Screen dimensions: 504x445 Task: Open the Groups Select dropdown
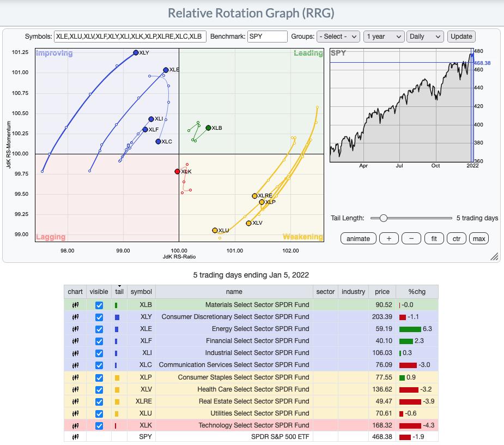[338, 37]
